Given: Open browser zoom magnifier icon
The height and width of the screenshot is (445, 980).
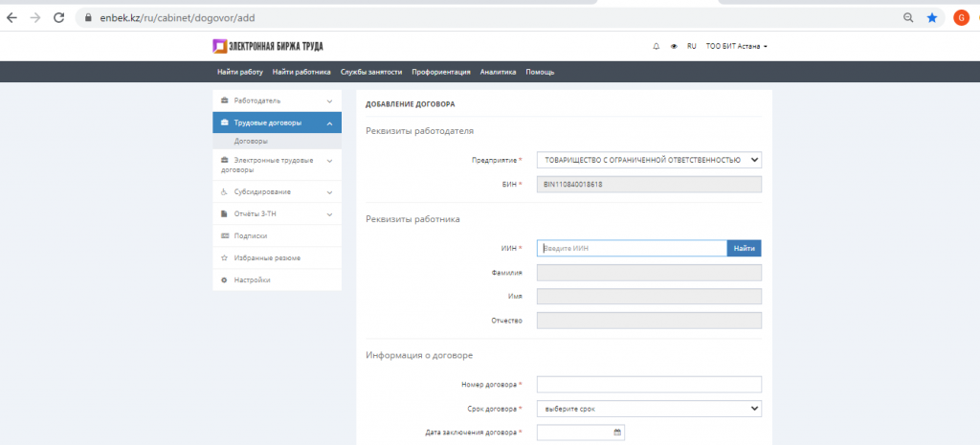Looking at the screenshot, I should coord(907,18).
